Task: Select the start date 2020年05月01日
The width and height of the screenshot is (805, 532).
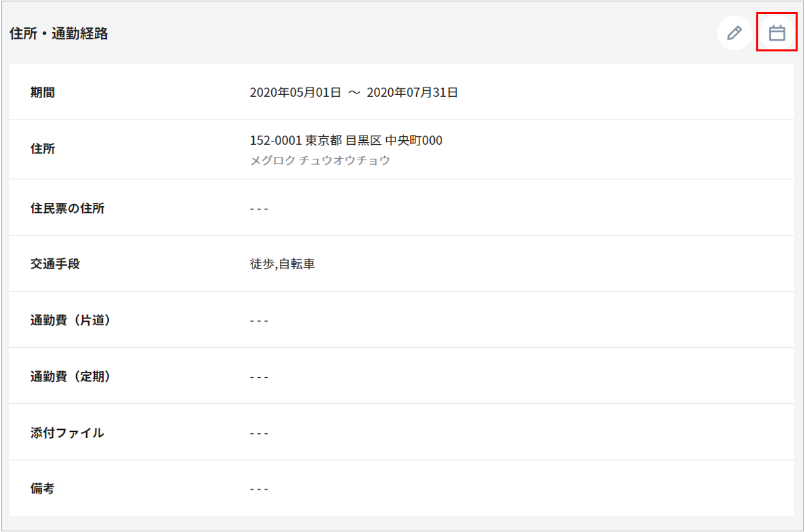Action: pos(295,93)
